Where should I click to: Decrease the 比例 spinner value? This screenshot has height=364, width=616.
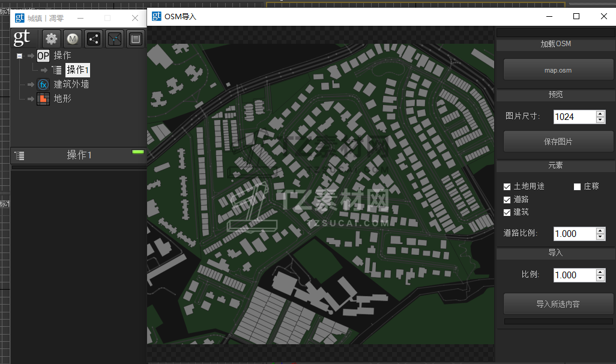[x=600, y=278]
